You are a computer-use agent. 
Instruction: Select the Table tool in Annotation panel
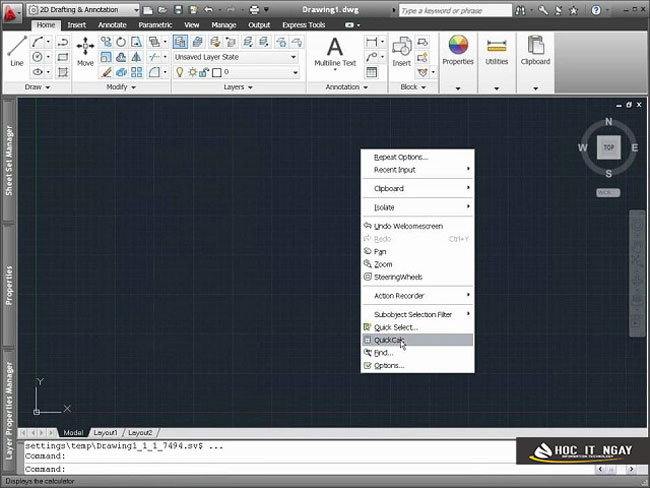coord(371,72)
